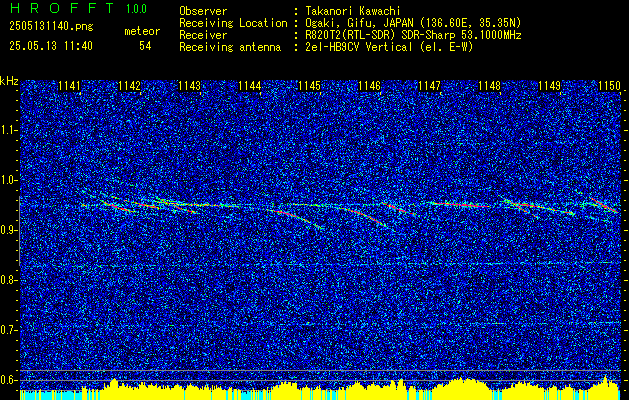Click the meteor count label

142,31
